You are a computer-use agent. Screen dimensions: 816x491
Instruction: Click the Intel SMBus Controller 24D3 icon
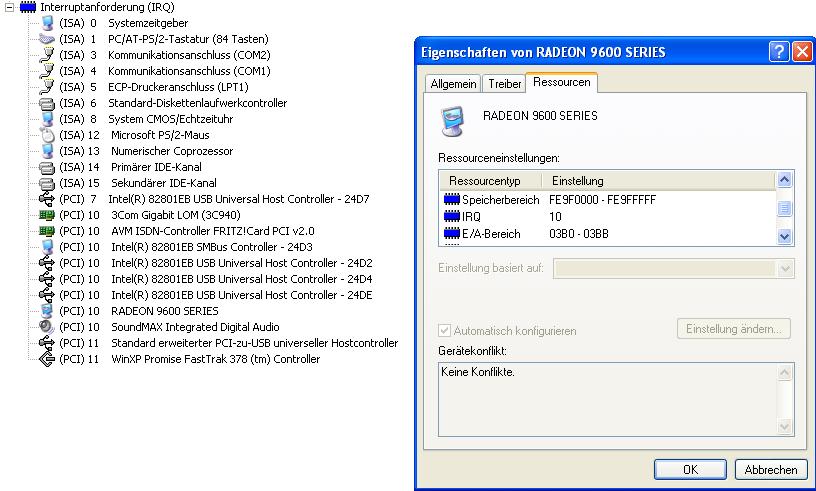(47, 247)
